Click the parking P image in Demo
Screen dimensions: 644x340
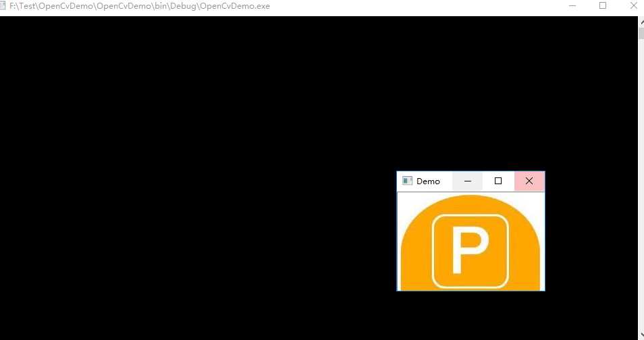tap(471, 242)
